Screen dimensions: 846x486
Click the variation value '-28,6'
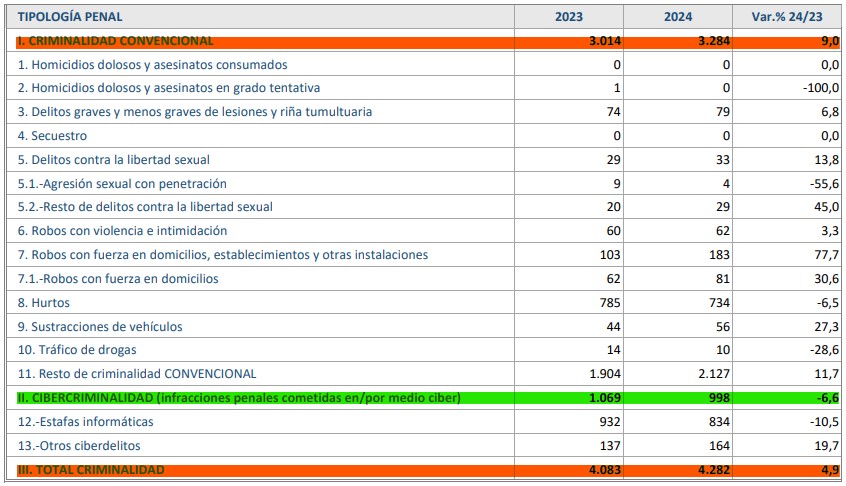[824, 350]
